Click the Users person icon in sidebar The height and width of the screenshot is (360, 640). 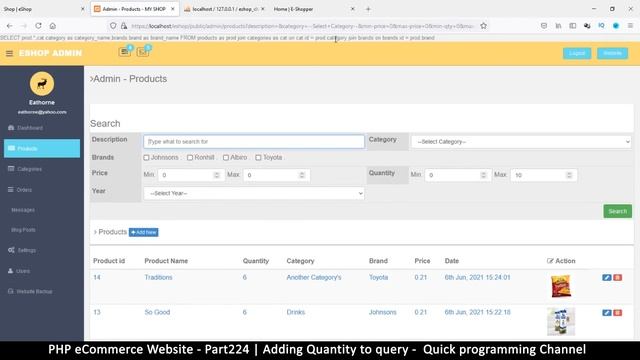tap(11, 271)
